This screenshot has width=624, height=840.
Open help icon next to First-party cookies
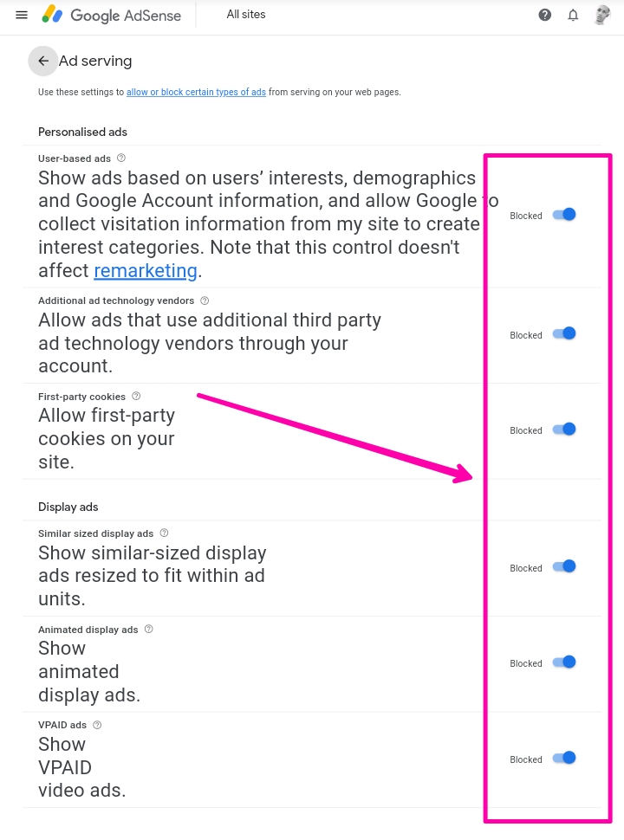[136, 397]
